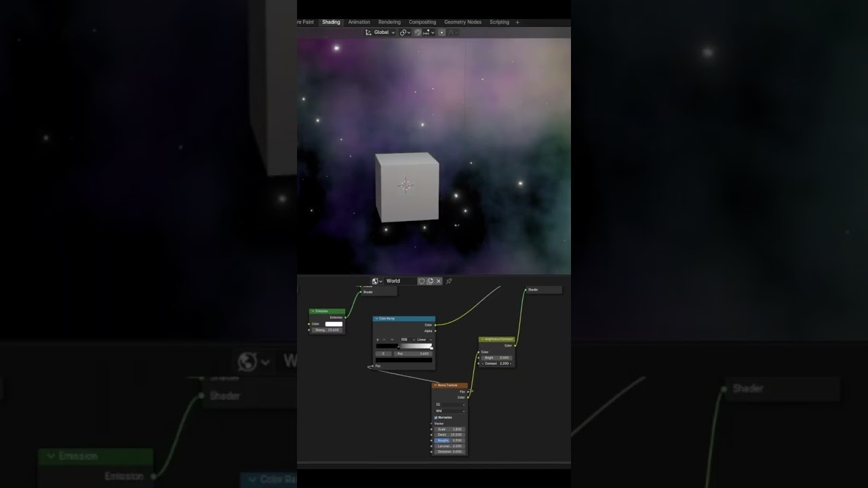868x488 pixels.
Task: Open the Scripting workspace tab
Action: click(499, 22)
